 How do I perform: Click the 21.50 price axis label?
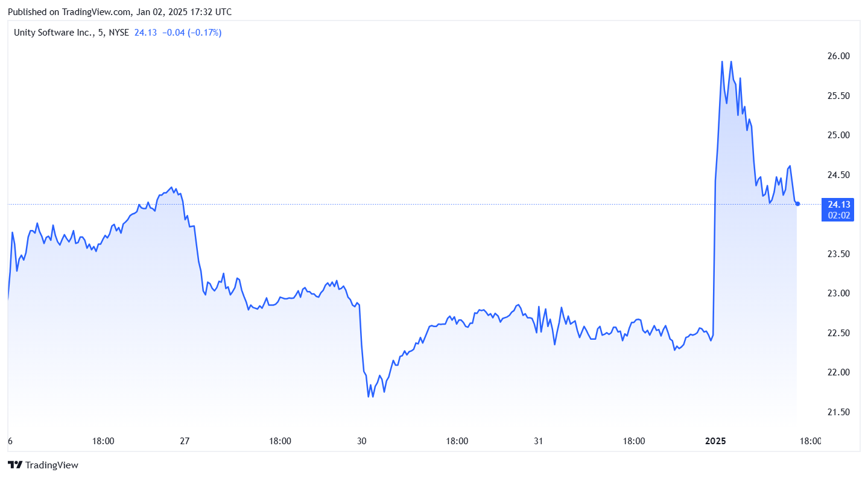coord(838,412)
